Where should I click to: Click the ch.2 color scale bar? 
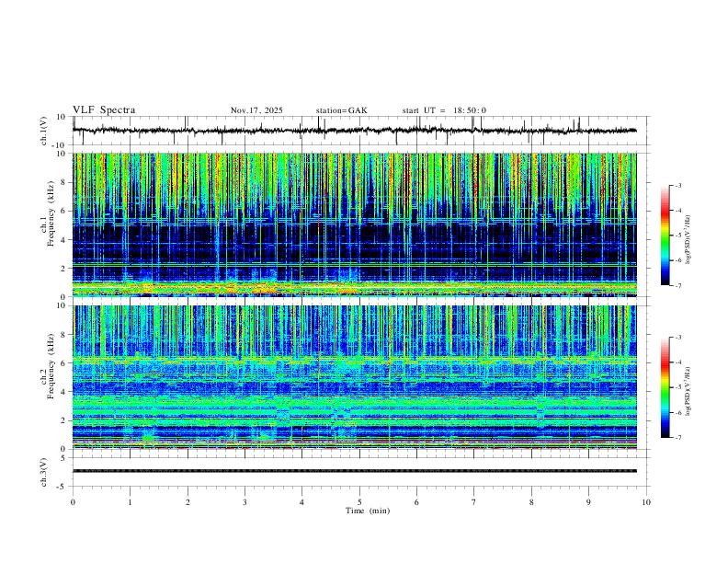[x=665, y=387]
